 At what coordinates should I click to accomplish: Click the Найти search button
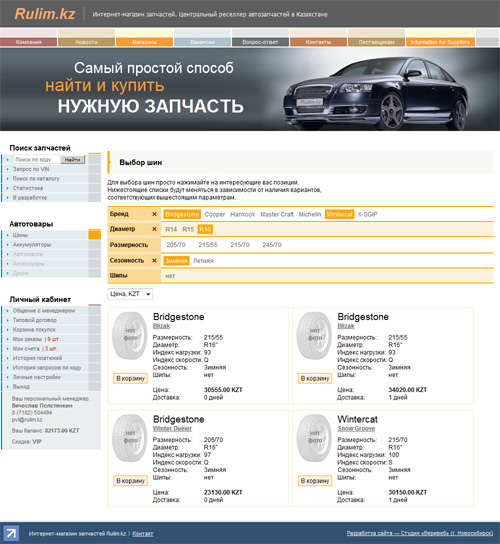73,160
